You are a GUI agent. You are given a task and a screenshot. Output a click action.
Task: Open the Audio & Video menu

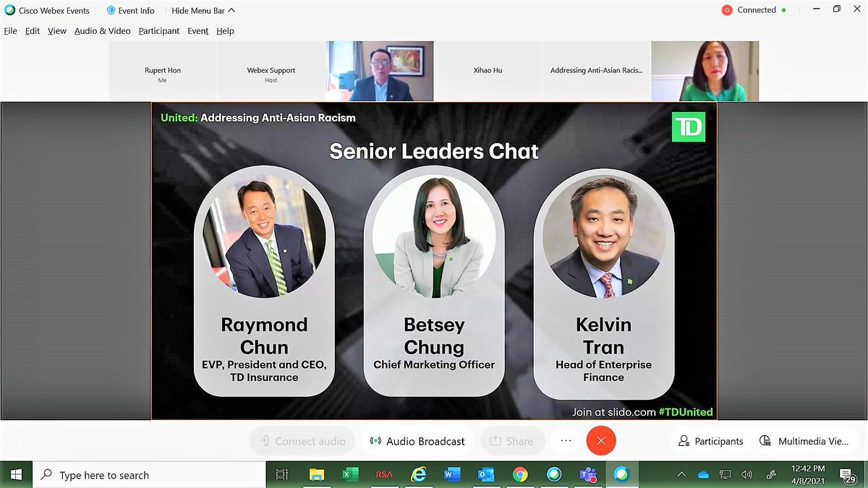[103, 31]
